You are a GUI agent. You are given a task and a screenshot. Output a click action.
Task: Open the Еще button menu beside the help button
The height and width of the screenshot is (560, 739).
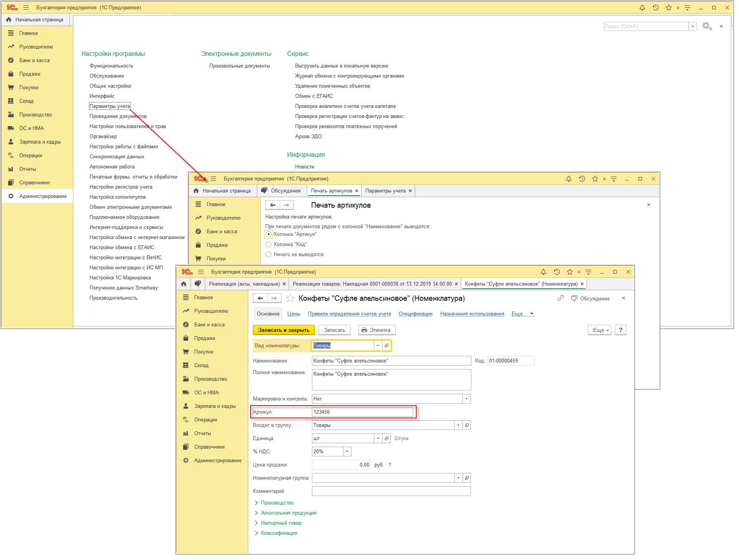(x=600, y=330)
